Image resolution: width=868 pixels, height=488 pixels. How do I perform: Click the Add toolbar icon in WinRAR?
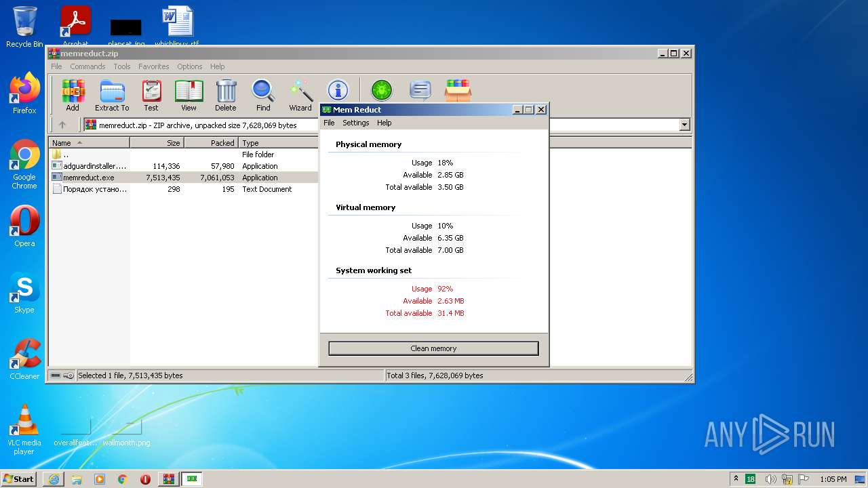click(73, 95)
